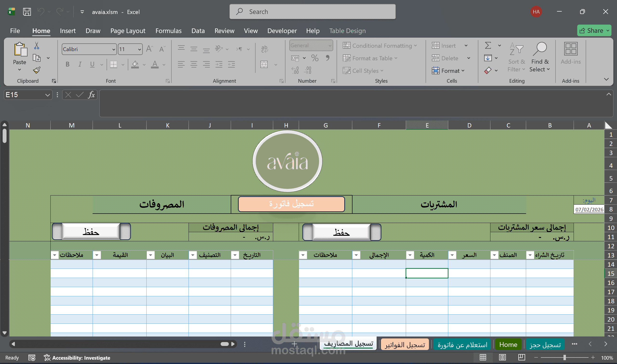Open the Name Box dropdown arrow
Viewport: 617px width, 364px height.
[47, 95]
